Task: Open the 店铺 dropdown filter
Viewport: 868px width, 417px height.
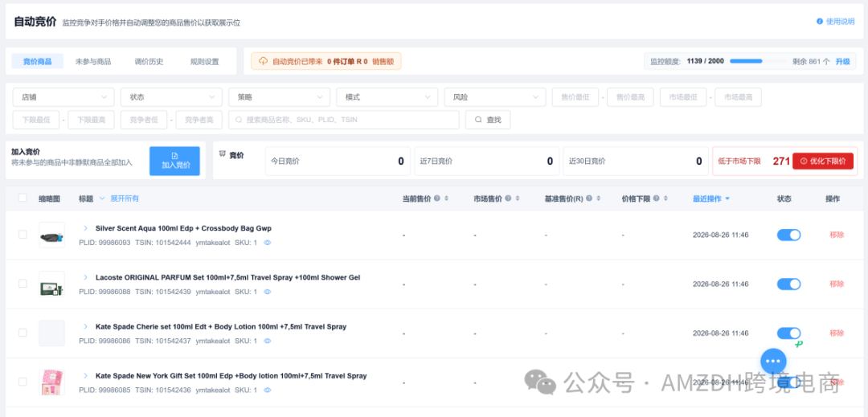Action: click(63, 96)
